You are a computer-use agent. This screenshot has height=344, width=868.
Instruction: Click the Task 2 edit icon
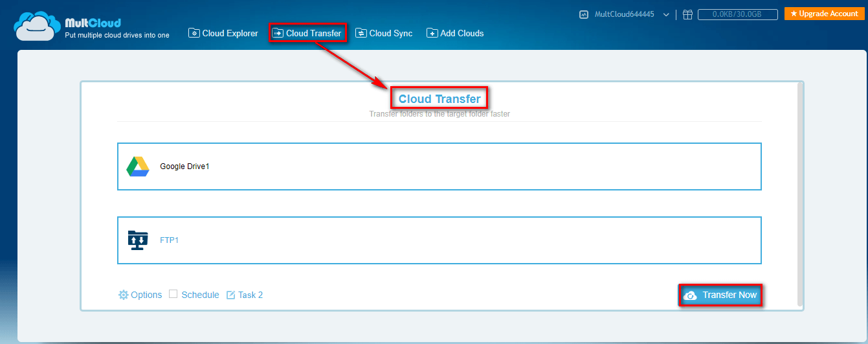click(231, 295)
